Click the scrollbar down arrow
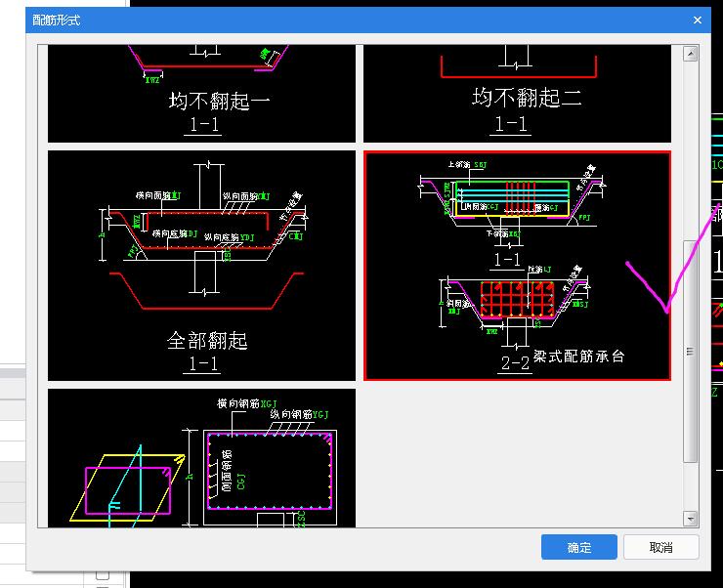Image resolution: width=723 pixels, height=588 pixels. click(x=690, y=519)
